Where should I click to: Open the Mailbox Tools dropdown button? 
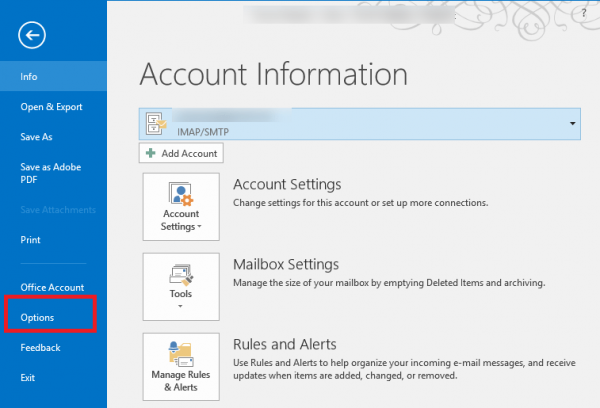click(x=181, y=287)
